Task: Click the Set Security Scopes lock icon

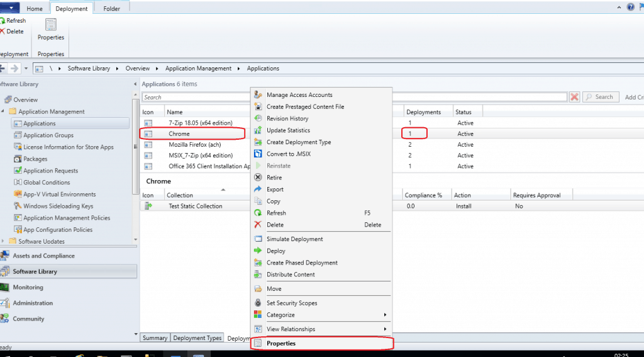Action: [x=258, y=303]
